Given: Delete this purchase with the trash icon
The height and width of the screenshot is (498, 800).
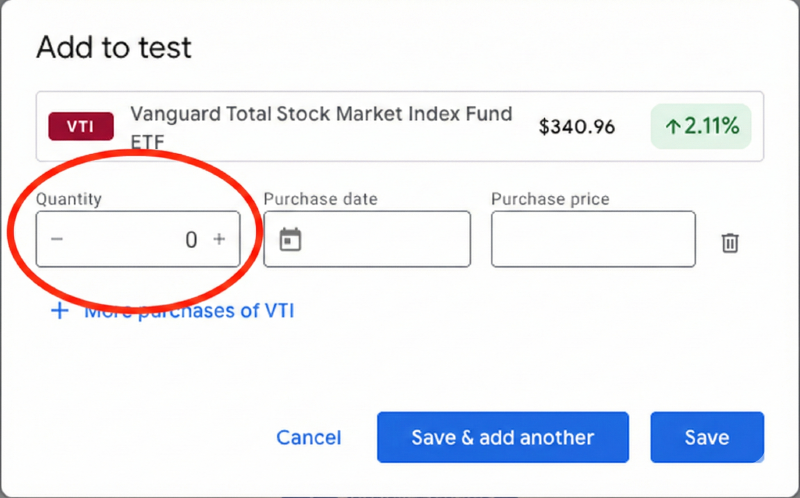Looking at the screenshot, I should pyautogui.click(x=730, y=242).
